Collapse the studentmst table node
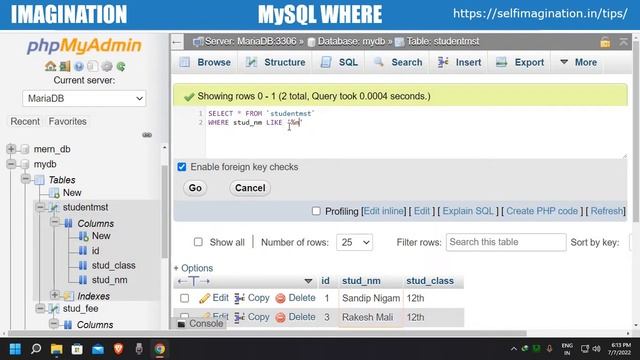This screenshot has height=360, width=640. pos(40,207)
